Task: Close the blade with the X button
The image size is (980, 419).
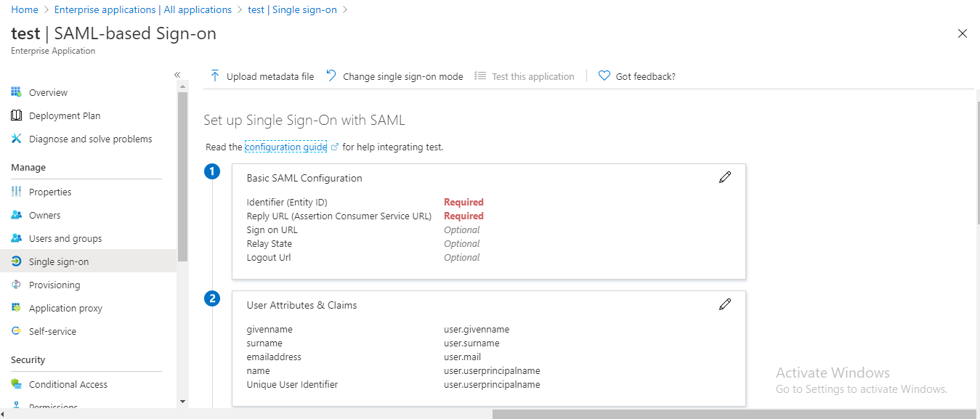Action: click(963, 33)
